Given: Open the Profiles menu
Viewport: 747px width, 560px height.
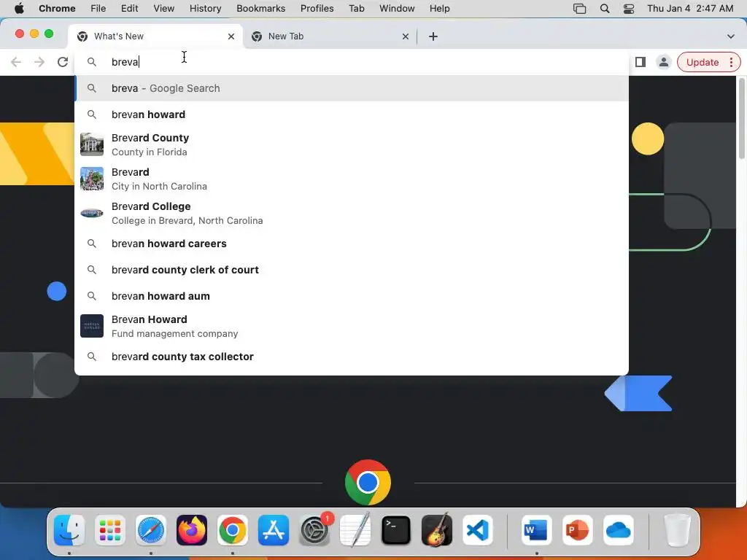Looking at the screenshot, I should (x=317, y=9).
